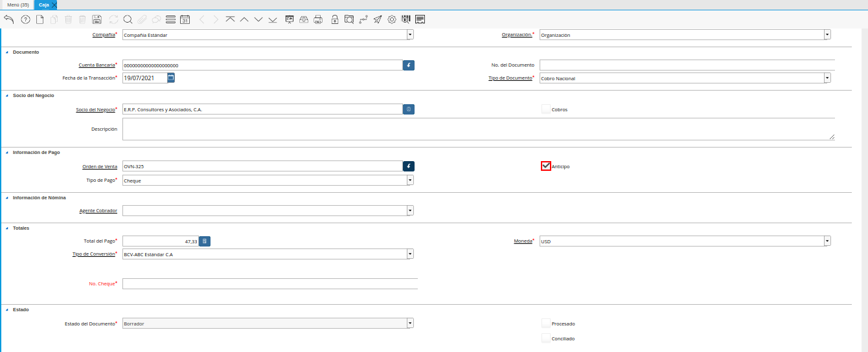
Task: Collapse the Estado section
Action: click(x=7, y=309)
